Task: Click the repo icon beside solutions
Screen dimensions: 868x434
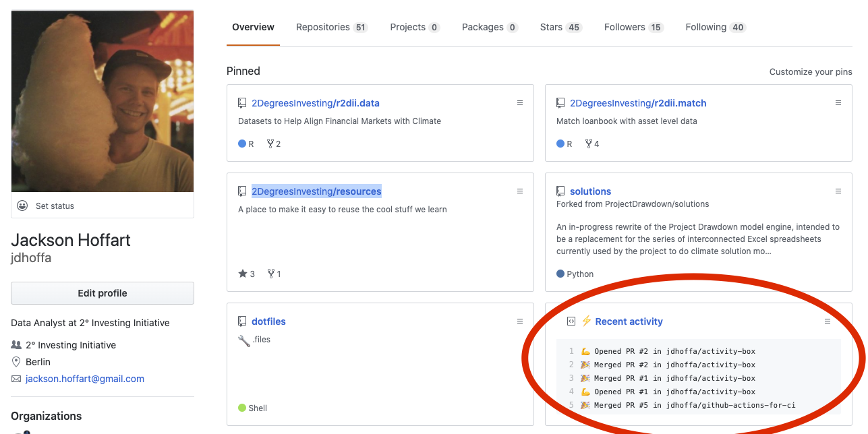Action: [x=560, y=191]
